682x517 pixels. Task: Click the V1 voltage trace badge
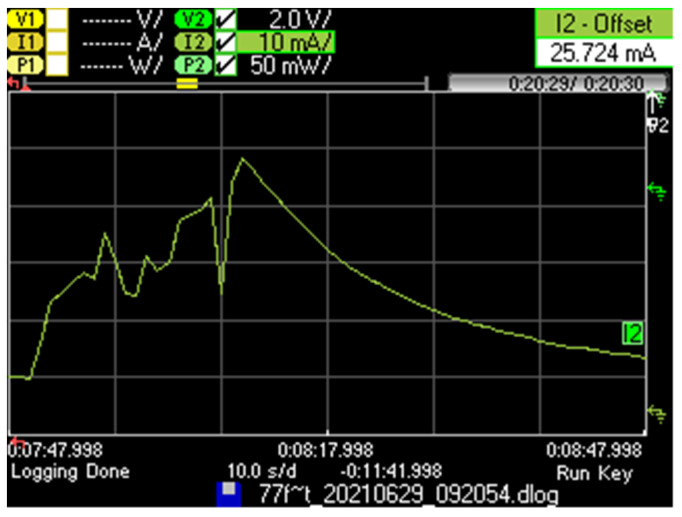26,18
